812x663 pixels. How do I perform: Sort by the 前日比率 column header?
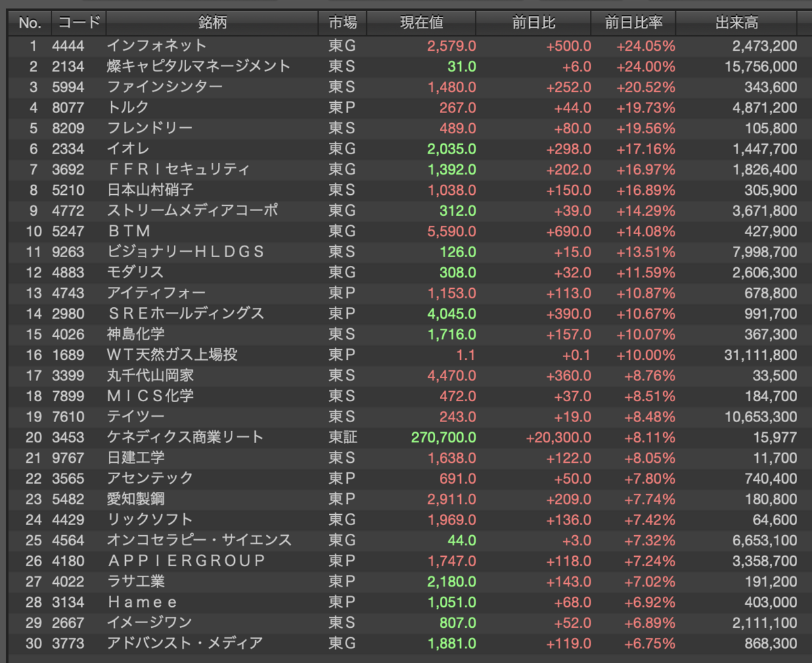tap(633, 23)
